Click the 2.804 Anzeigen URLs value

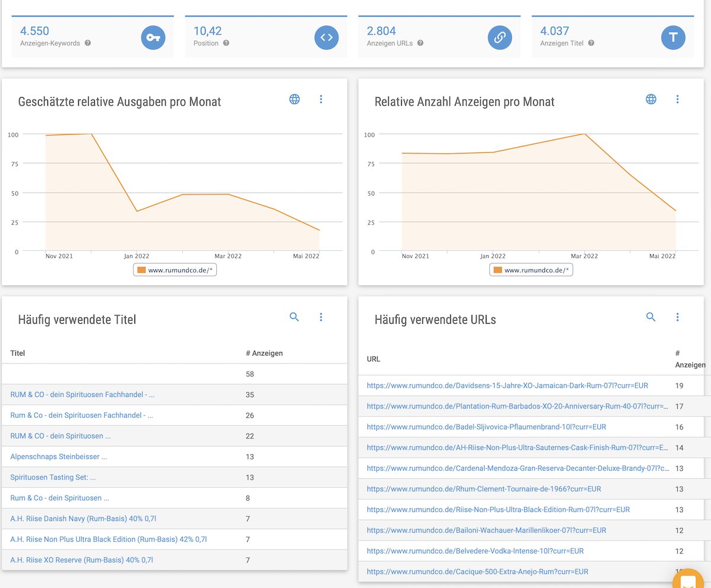tap(381, 31)
